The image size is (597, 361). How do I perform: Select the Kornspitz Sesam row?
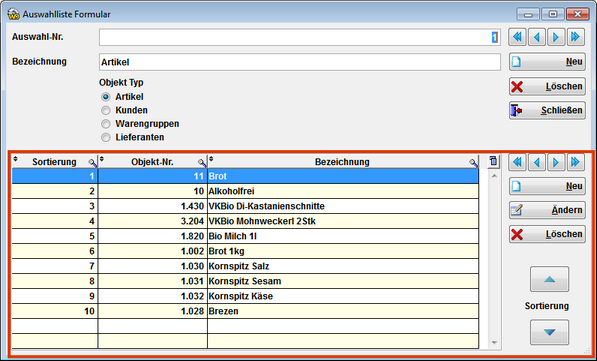coord(245,281)
